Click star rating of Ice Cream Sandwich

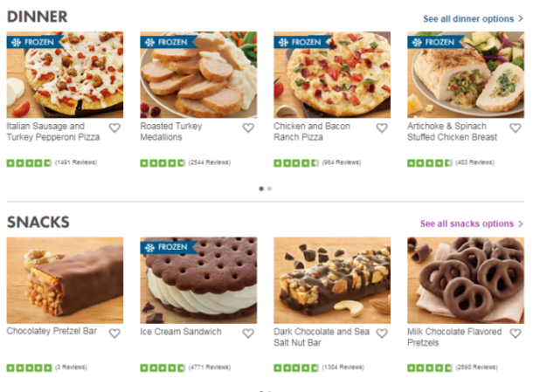163,368
